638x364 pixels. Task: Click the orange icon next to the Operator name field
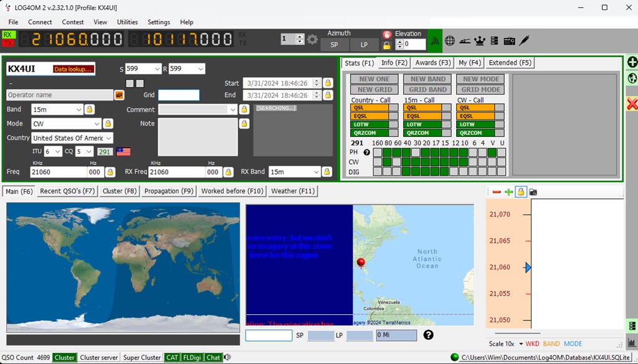pos(119,95)
